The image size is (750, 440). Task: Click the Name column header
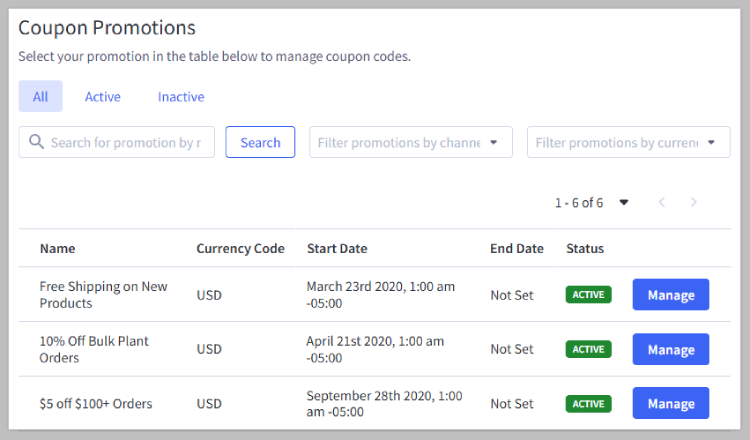pyautogui.click(x=57, y=249)
